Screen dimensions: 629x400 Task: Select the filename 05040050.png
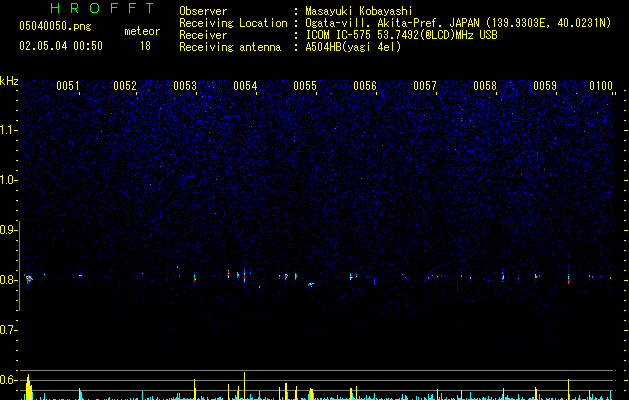pos(55,26)
